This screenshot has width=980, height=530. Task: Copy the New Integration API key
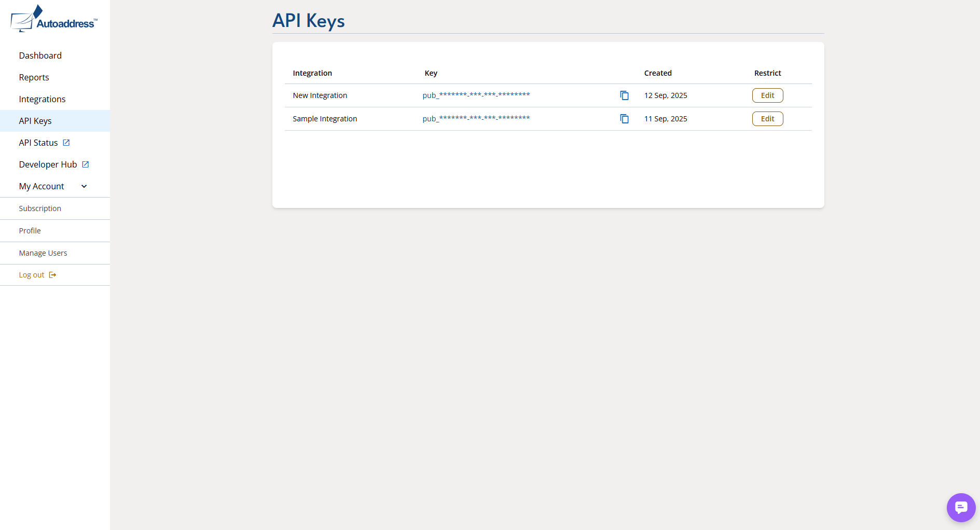(624, 95)
